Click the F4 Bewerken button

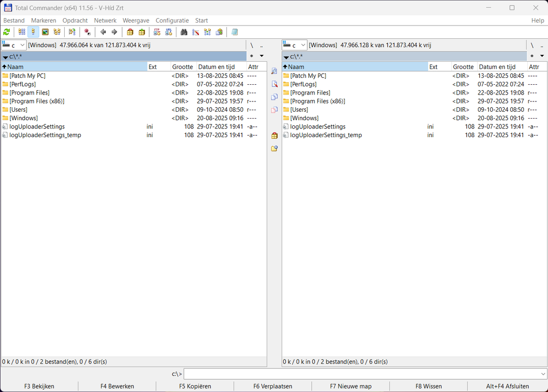[117, 386]
